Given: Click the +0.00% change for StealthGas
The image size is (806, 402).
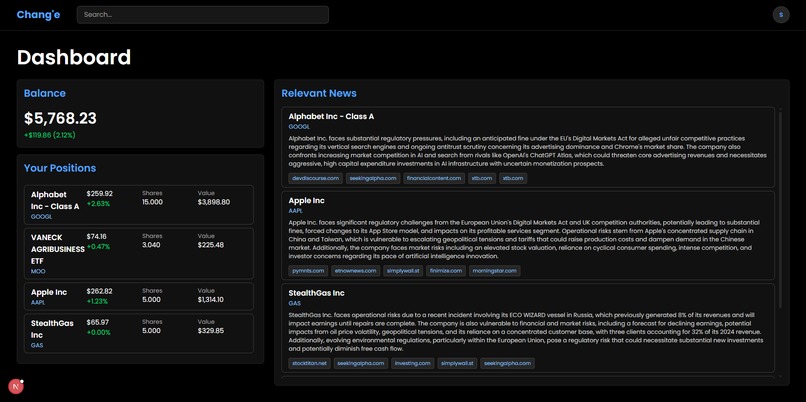Looking at the screenshot, I should (x=99, y=333).
